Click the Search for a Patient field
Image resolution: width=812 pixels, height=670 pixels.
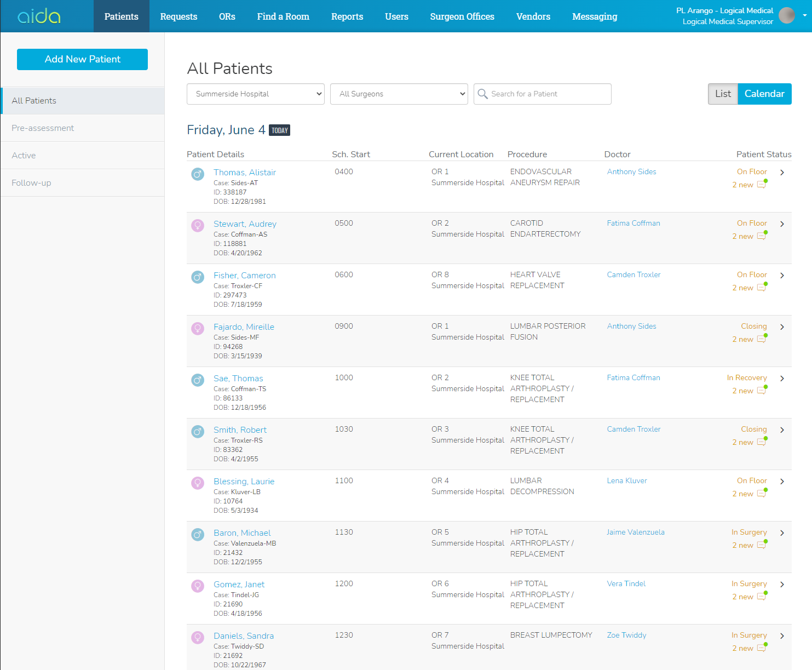[x=548, y=94]
